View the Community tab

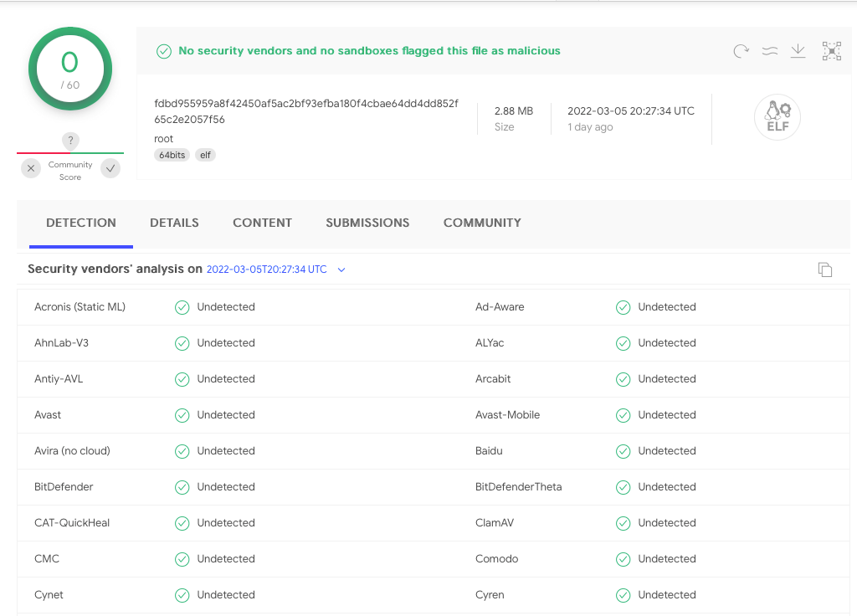coord(482,223)
